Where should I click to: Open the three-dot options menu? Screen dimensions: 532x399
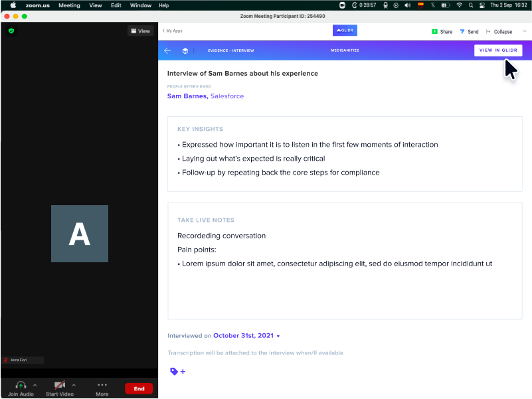click(x=524, y=31)
